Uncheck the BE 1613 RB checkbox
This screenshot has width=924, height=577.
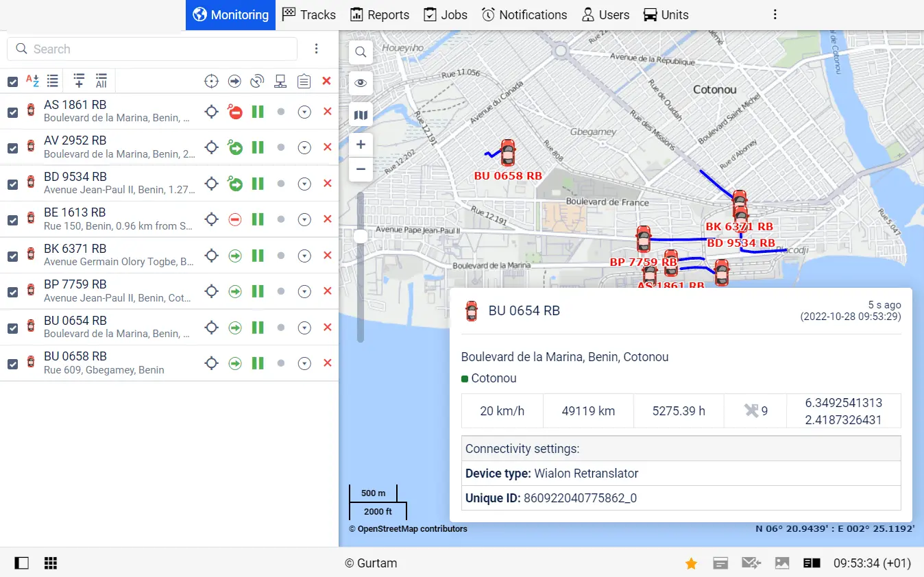12,220
